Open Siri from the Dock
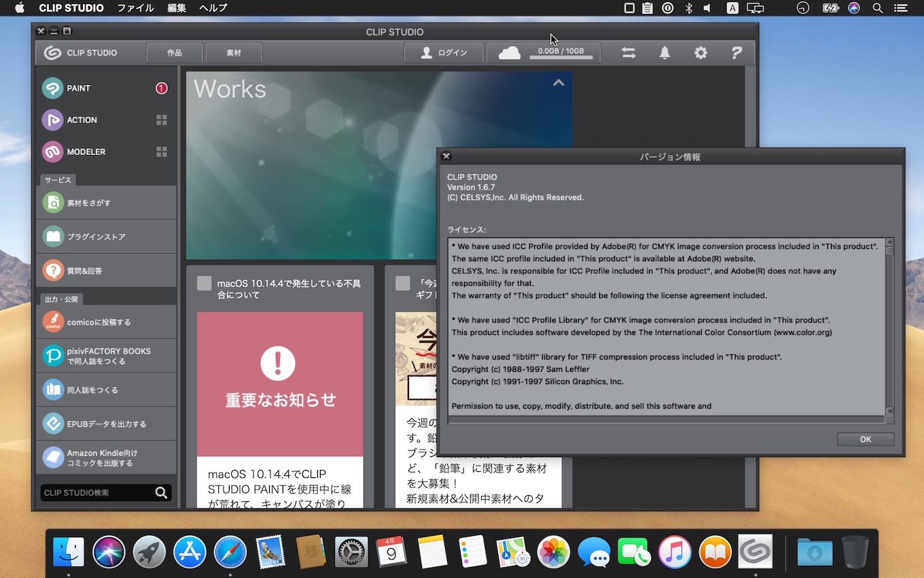This screenshot has height=578, width=924. [x=109, y=551]
